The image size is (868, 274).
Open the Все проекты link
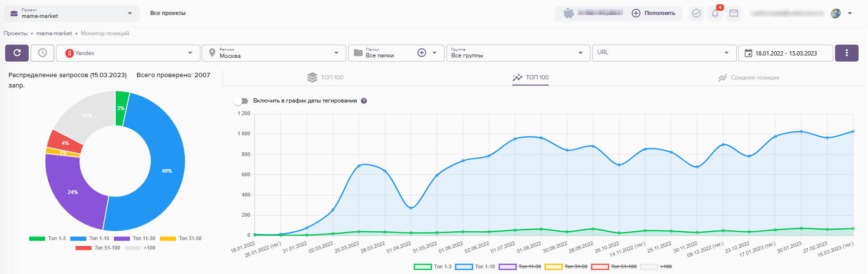pos(168,13)
